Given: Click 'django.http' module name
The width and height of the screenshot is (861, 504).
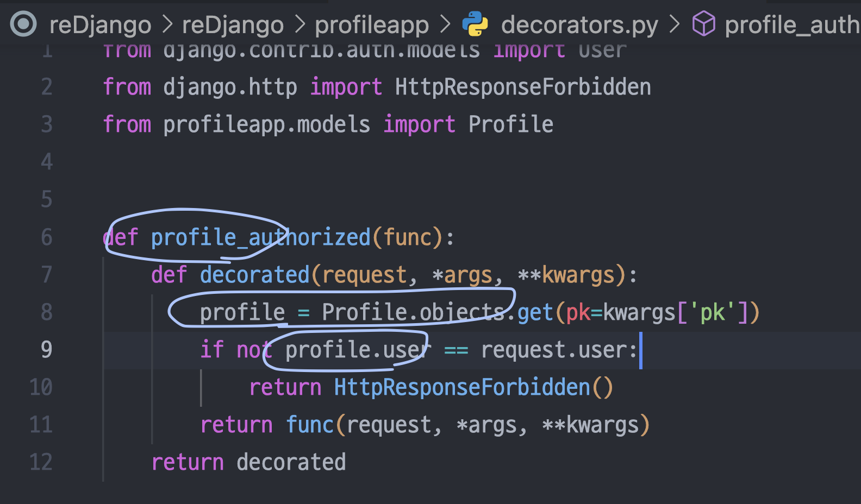Looking at the screenshot, I should point(230,87).
